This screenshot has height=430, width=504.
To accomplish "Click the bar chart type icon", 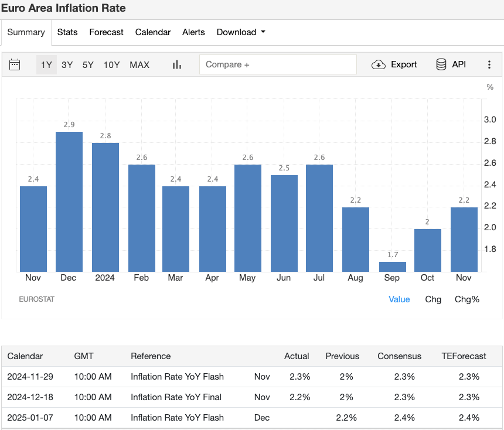I will click(176, 64).
